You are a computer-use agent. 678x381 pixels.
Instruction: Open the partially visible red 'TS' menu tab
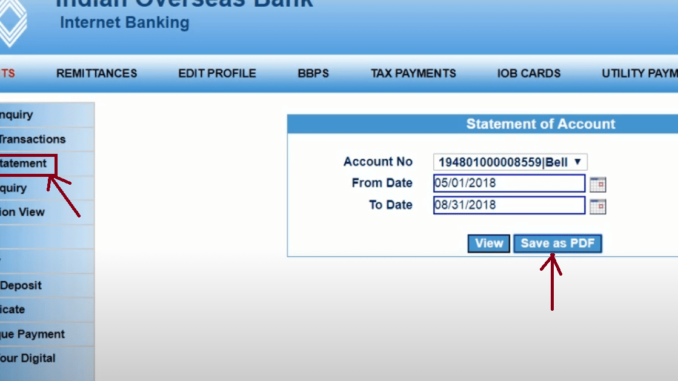[8, 74]
